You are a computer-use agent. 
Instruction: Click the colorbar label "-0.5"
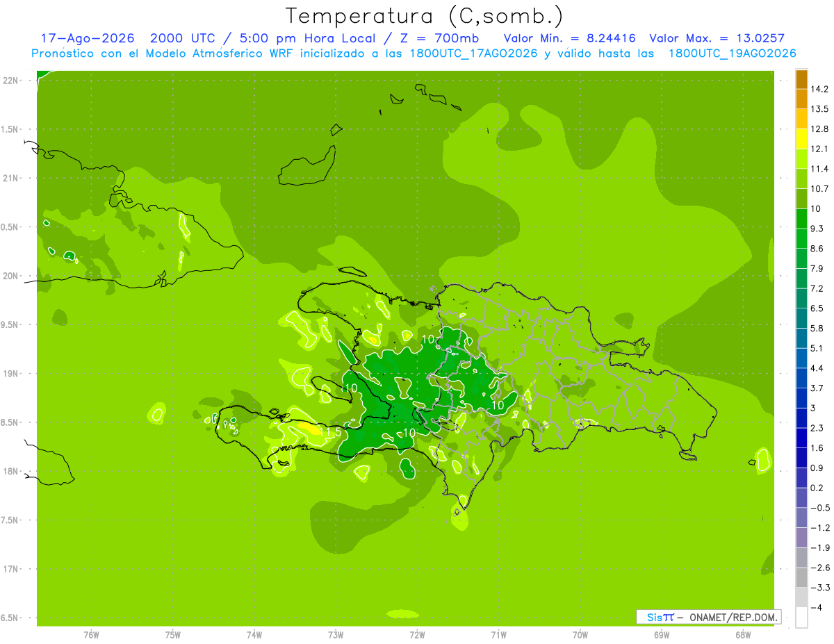pos(820,508)
